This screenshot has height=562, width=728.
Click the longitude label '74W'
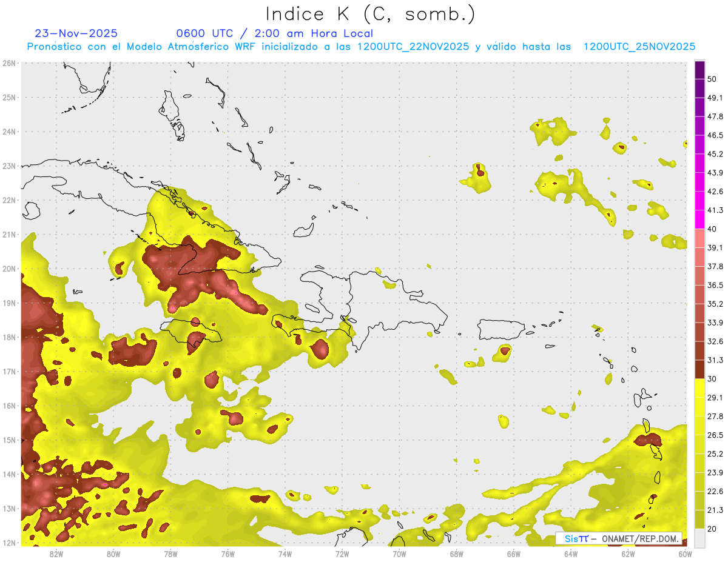[x=285, y=554]
